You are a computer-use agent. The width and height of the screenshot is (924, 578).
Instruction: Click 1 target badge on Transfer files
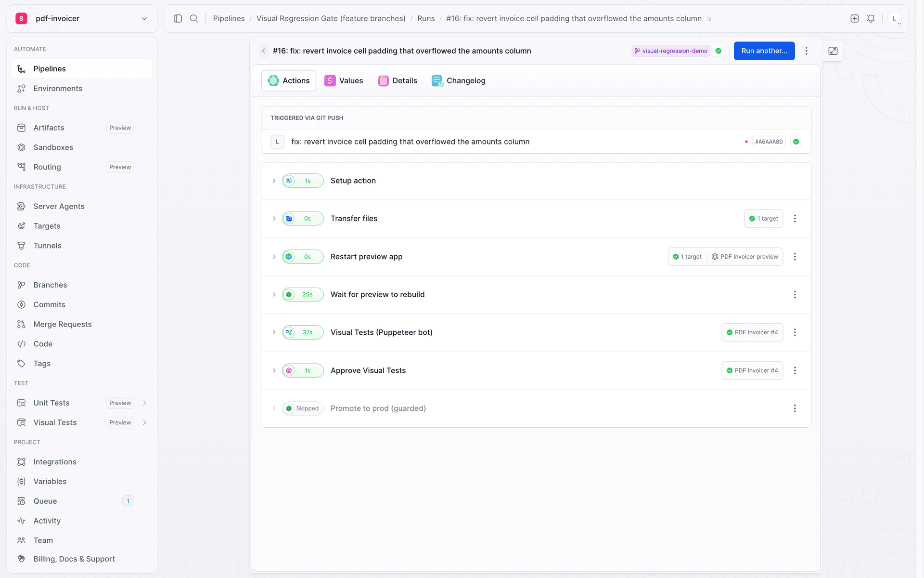click(764, 219)
